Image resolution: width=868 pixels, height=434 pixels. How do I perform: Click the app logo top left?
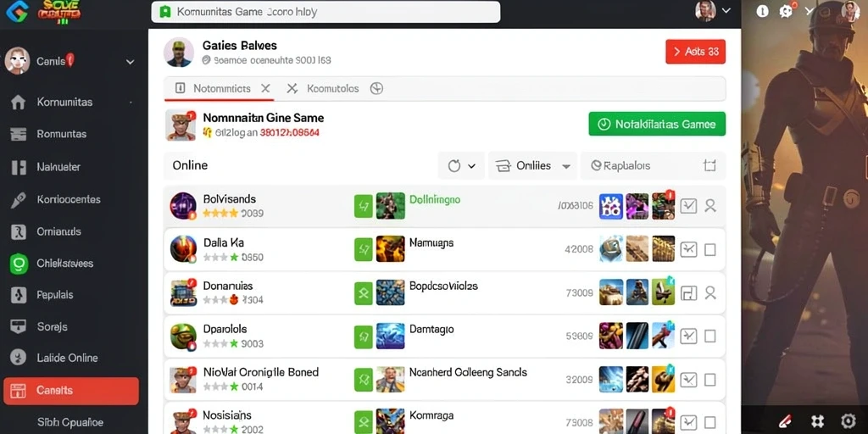pos(17,11)
